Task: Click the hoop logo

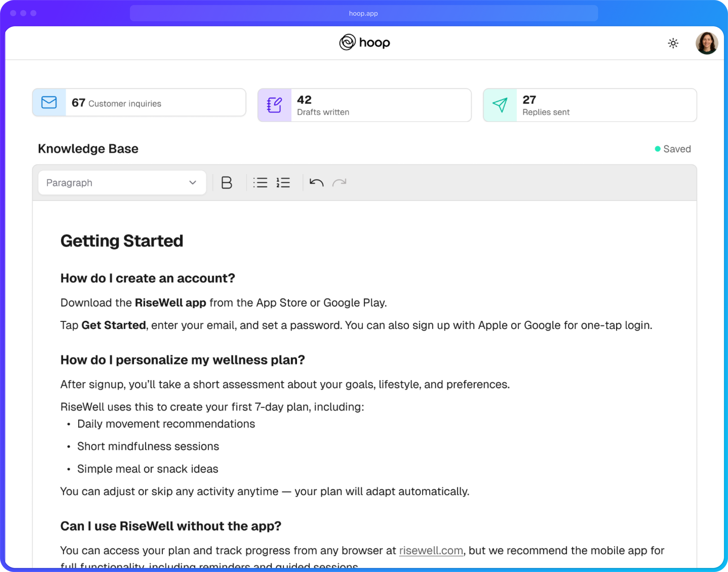Action: [x=364, y=42]
